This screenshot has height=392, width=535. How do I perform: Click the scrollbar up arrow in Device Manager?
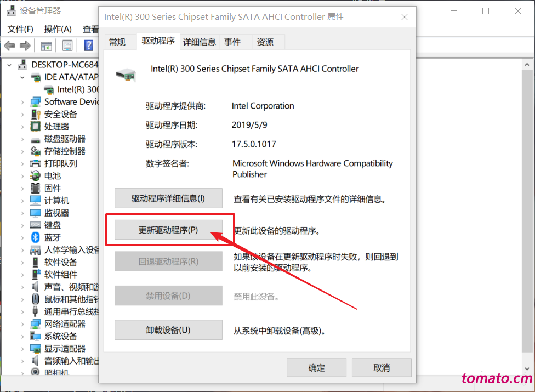[x=527, y=65]
